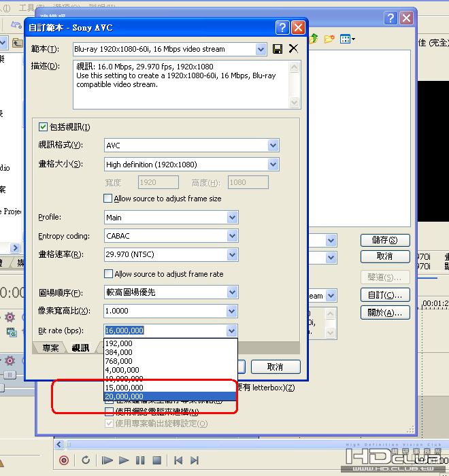
Task: Open the view menu icon in Render As
Action: (x=347, y=39)
